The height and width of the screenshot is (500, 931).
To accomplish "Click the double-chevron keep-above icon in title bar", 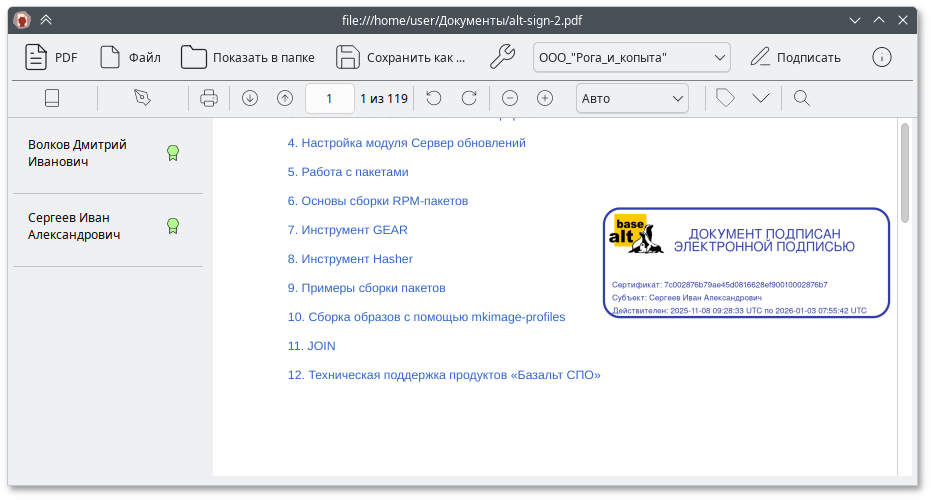I will (46, 20).
